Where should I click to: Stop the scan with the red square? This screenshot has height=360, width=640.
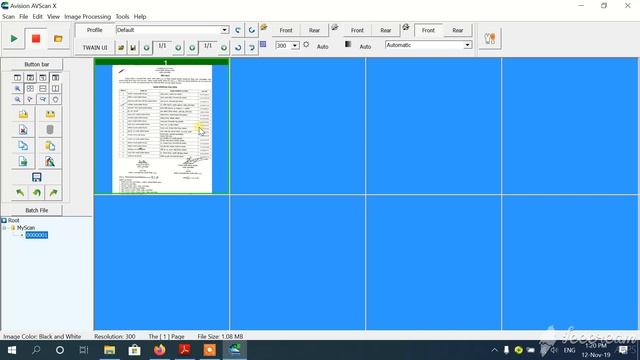point(36,38)
